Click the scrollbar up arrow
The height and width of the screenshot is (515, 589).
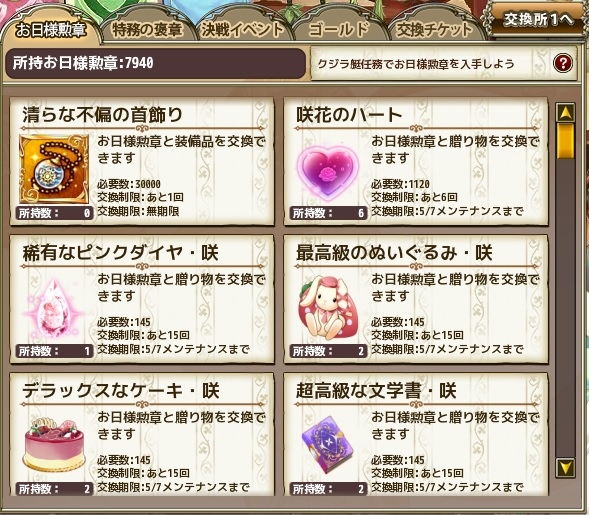[565, 112]
